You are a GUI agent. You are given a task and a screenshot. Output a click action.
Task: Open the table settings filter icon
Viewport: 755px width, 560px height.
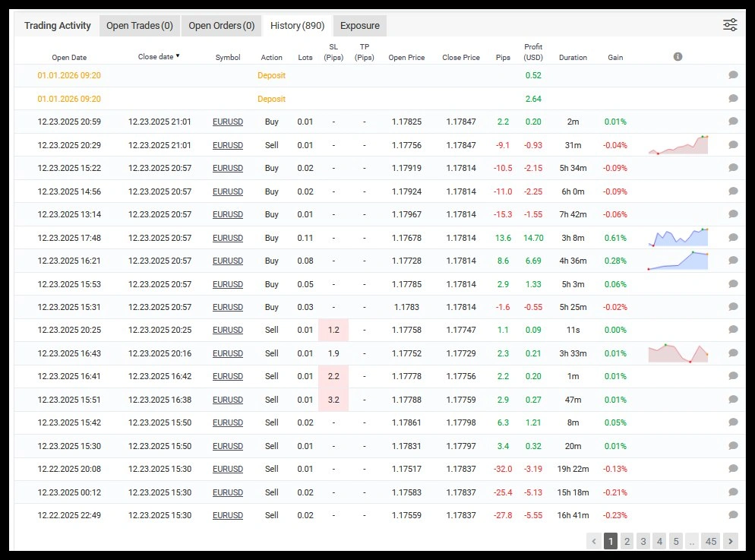[730, 25]
